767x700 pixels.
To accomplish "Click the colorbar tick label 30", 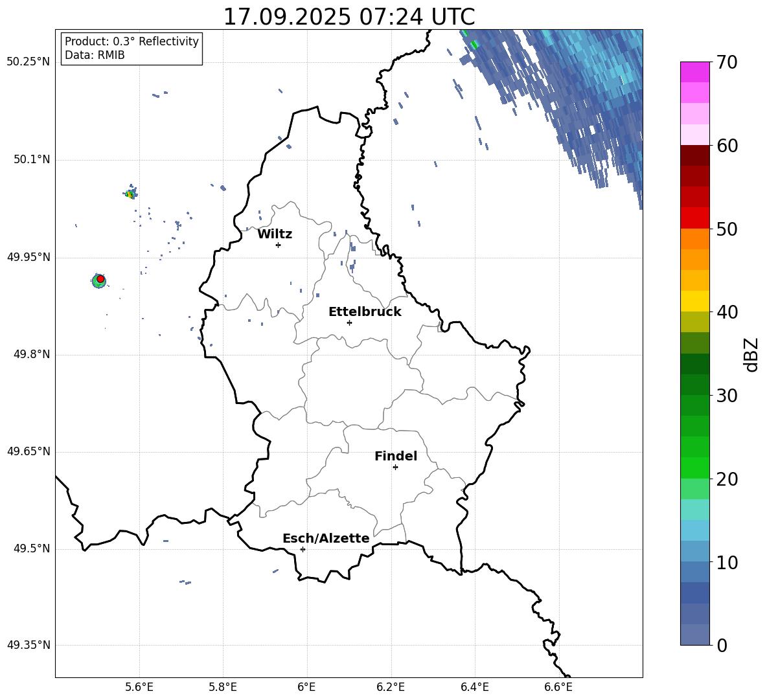I will [x=727, y=396].
